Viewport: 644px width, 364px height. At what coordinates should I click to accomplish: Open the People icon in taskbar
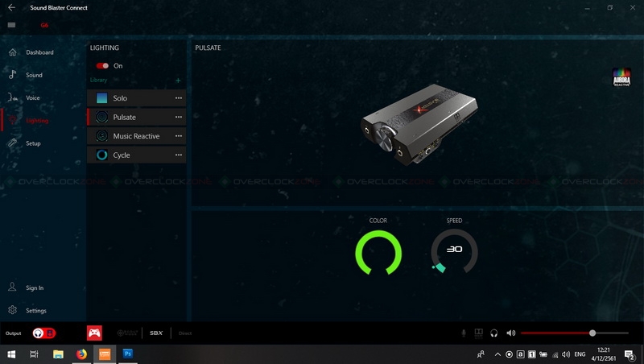481,354
